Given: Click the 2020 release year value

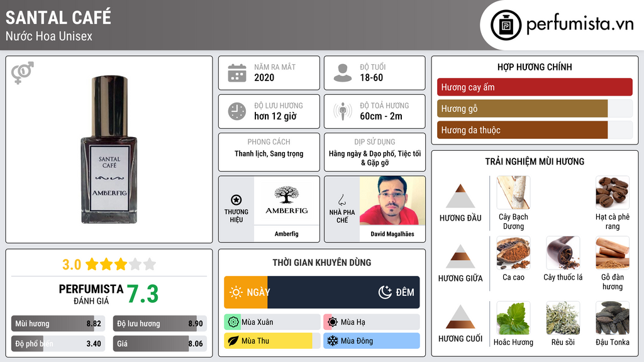Looking at the screenshot, I should 264,77.
